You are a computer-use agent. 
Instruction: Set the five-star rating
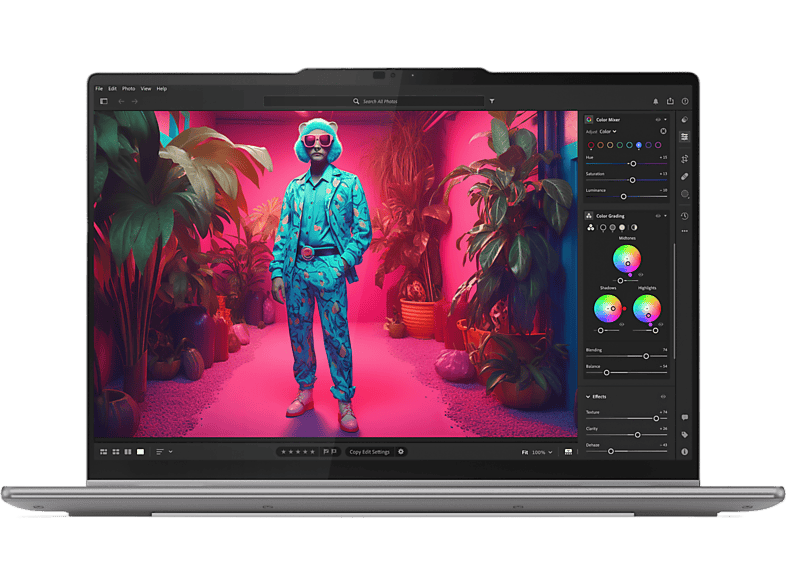(x=312, y=452)
